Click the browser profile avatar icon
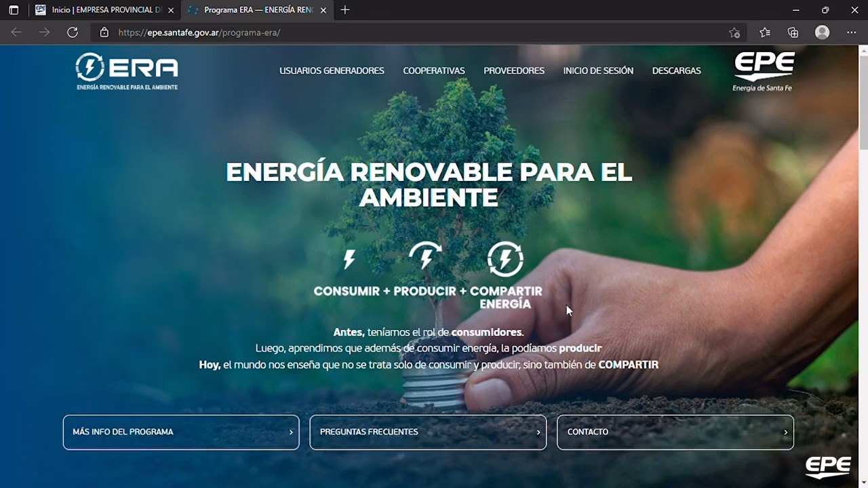 [822, 32]
